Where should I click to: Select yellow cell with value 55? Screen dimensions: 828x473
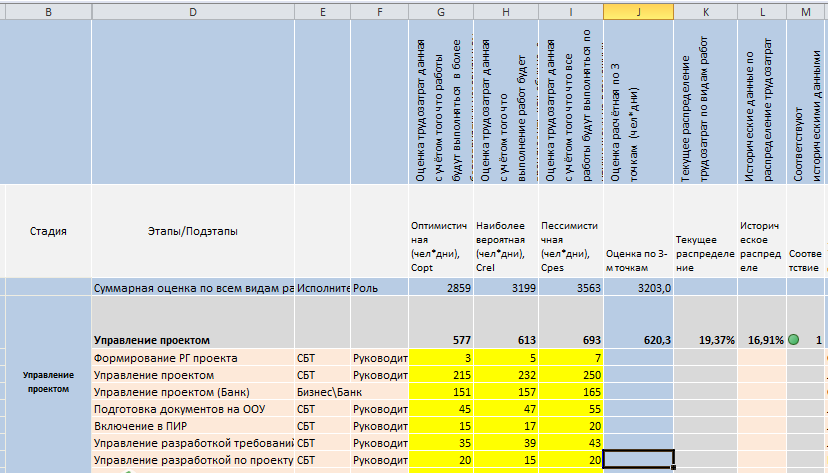pyautogui.click(x=571, y=409)
